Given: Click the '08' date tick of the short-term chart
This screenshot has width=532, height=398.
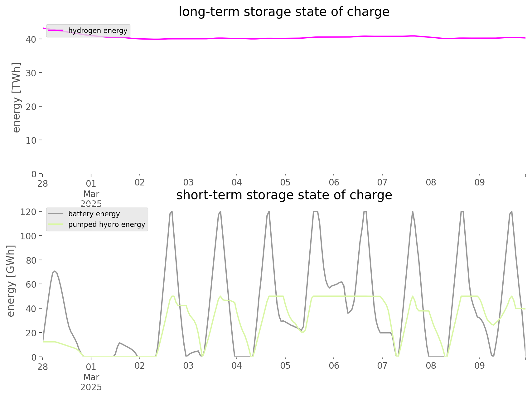Looking at the screenshot, I should pos(431,366).
